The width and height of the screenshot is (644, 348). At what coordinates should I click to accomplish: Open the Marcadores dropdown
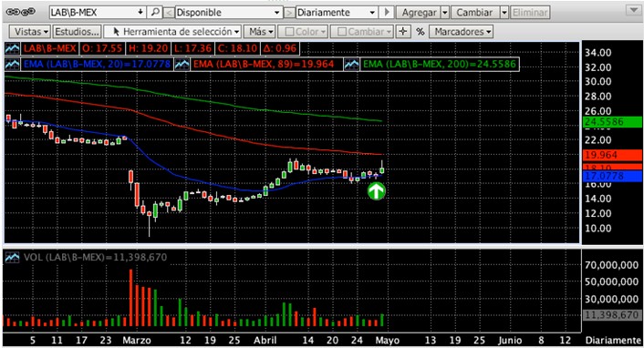[461, 32]
